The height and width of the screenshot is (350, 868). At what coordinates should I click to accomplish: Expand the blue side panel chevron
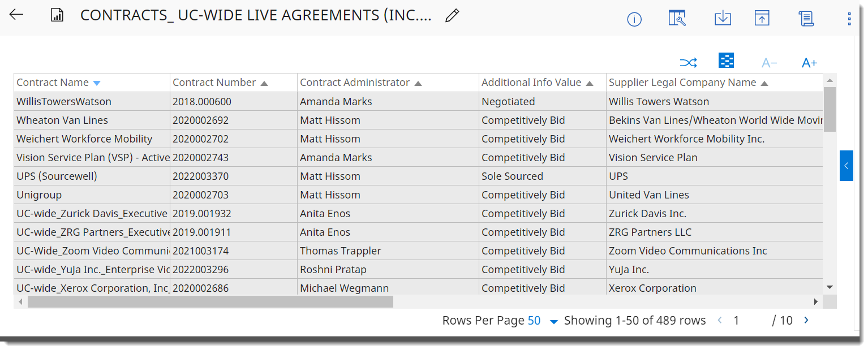pyautogui.click(x=846, y=166)
